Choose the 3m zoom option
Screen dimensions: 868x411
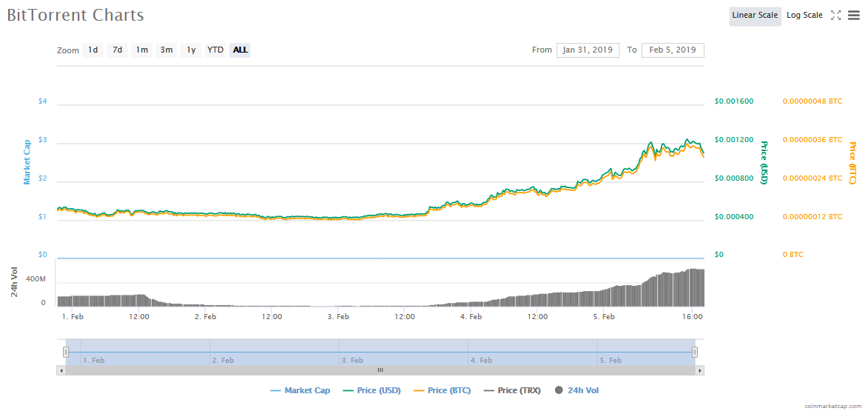click(166, 50)
